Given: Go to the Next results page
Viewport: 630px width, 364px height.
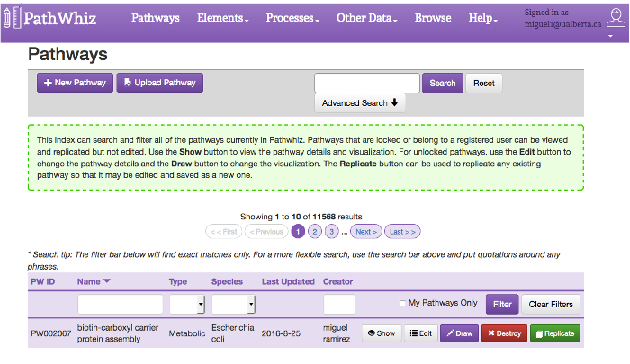Looking at the screenshot, I should [366, 232].
